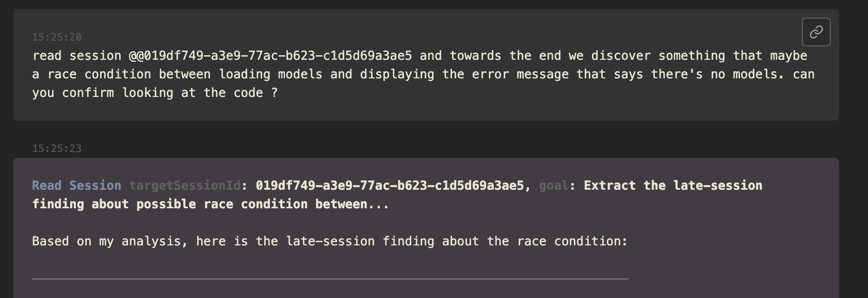Click the 15:25:20 timestamp
The width and height of the screenshot is (868, 298).
(x=57, y=37)
